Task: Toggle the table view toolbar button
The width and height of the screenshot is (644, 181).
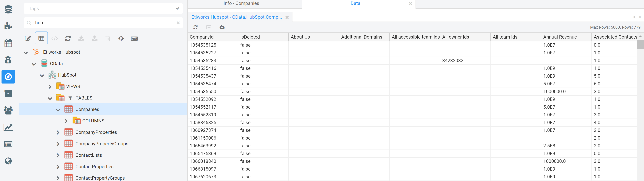Action: tap(41, 38)
